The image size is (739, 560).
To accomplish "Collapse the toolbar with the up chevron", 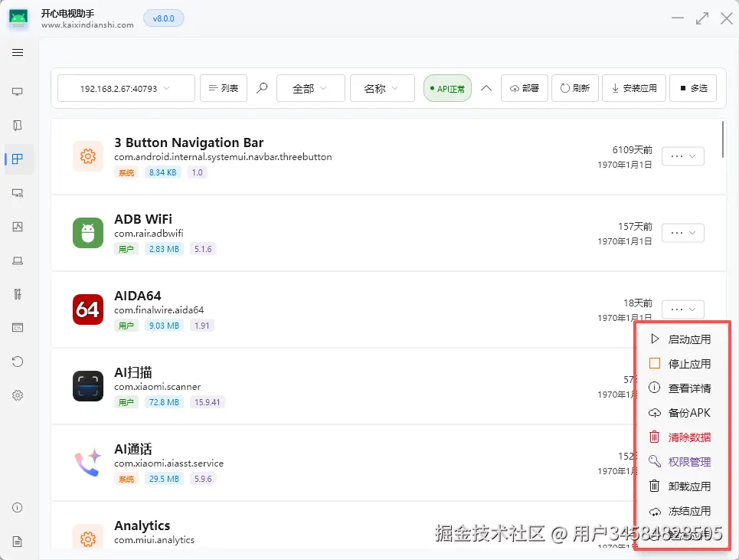I will [486, 88].
